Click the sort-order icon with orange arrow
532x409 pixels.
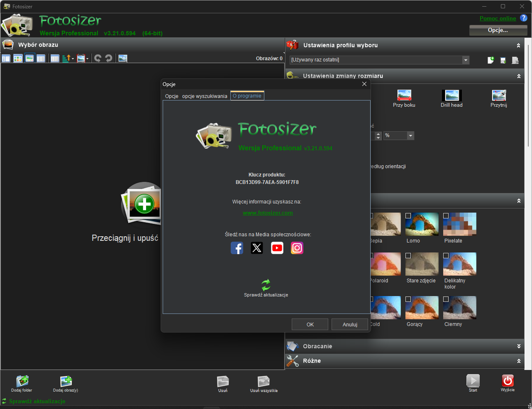tap(66, 59)
